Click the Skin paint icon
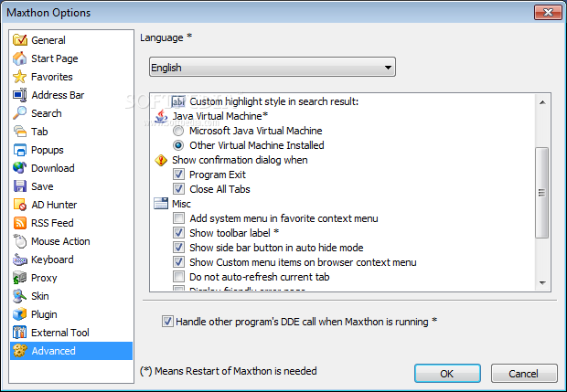This screenshot has height=392, width=567. point(20,296)
